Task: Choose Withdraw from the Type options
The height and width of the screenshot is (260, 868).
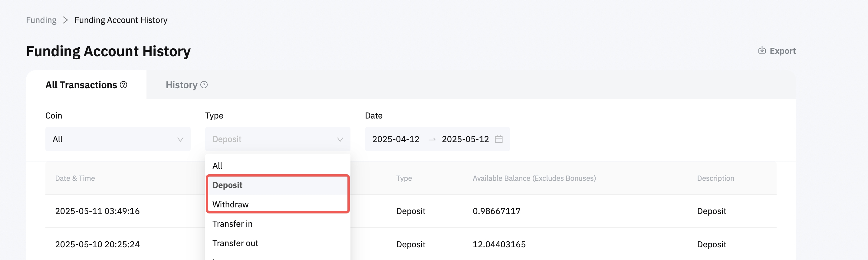Action: coord(231,204)
